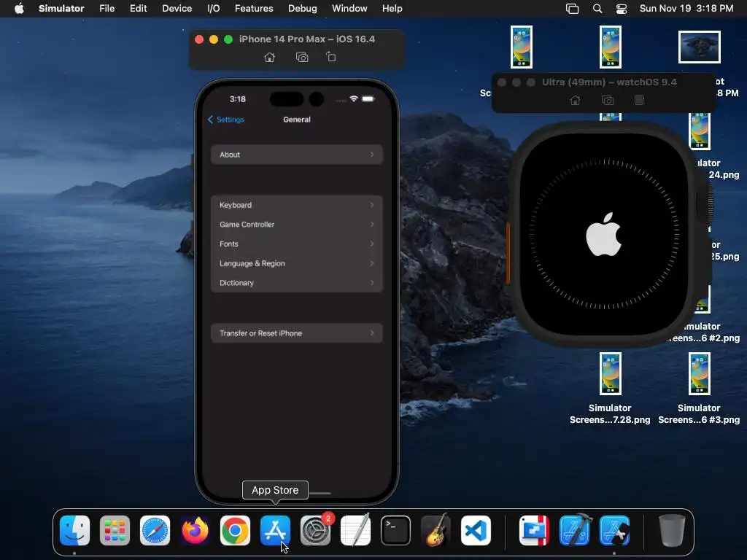
Task: Launch Firefox from the Dock
Action: pos(195,530)
